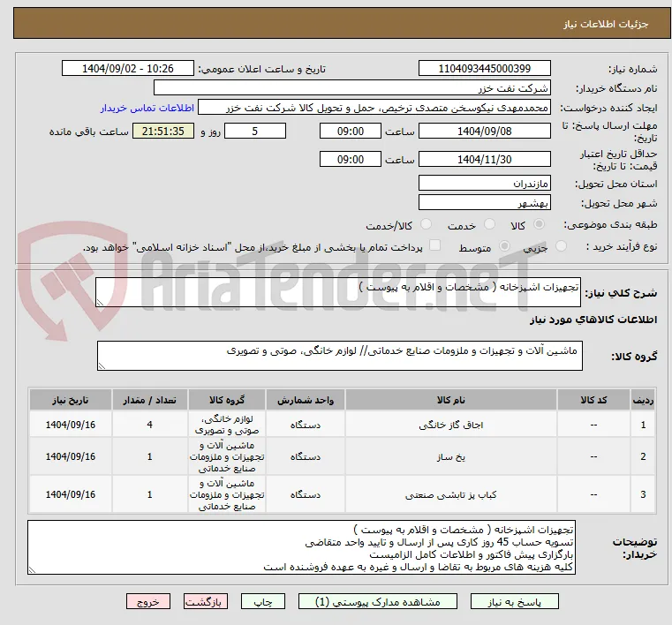Open the اطلاعات تماس خریدار link

coord(147,108)
